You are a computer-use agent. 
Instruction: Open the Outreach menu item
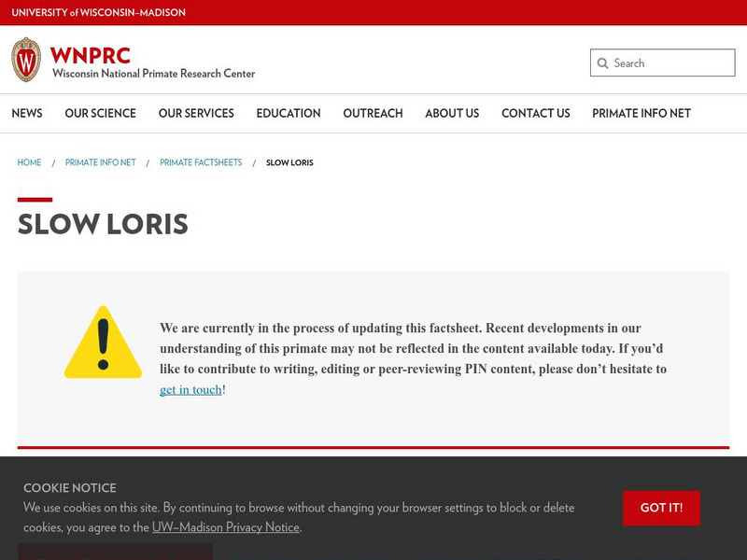(373, 113)
